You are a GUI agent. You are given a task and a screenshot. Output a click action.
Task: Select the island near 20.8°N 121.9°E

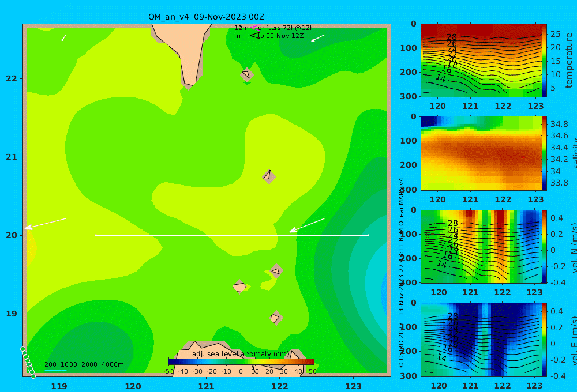(x=269, y=176)
